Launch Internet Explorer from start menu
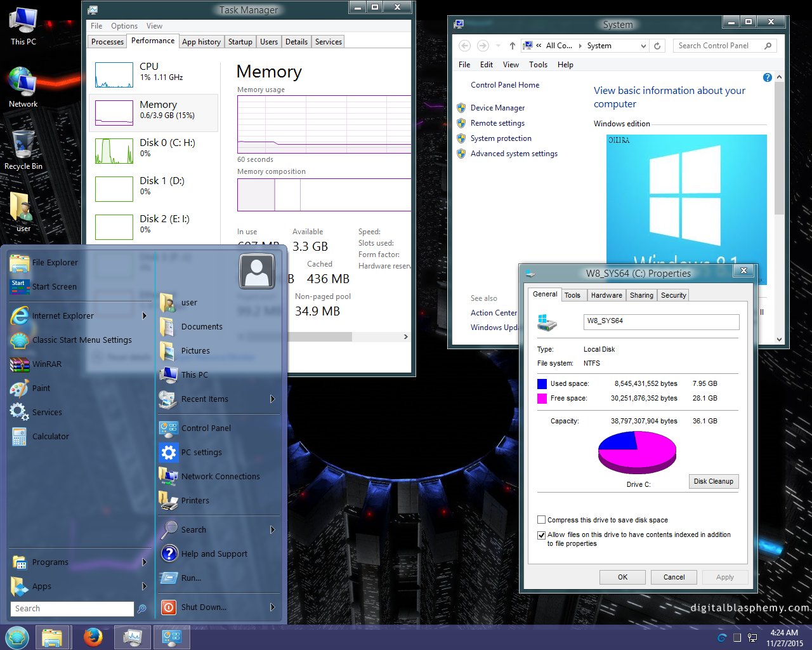The image size is (812, 650). coord(80,315)
